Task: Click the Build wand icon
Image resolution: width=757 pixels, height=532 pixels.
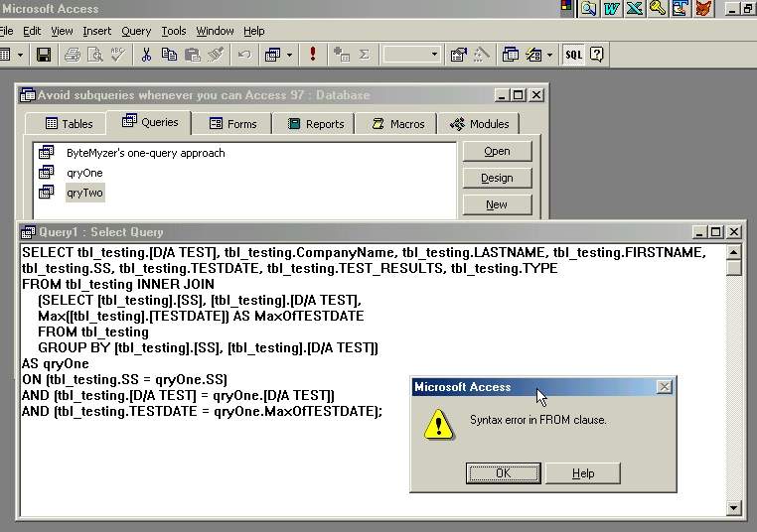Action: (481, 55)
